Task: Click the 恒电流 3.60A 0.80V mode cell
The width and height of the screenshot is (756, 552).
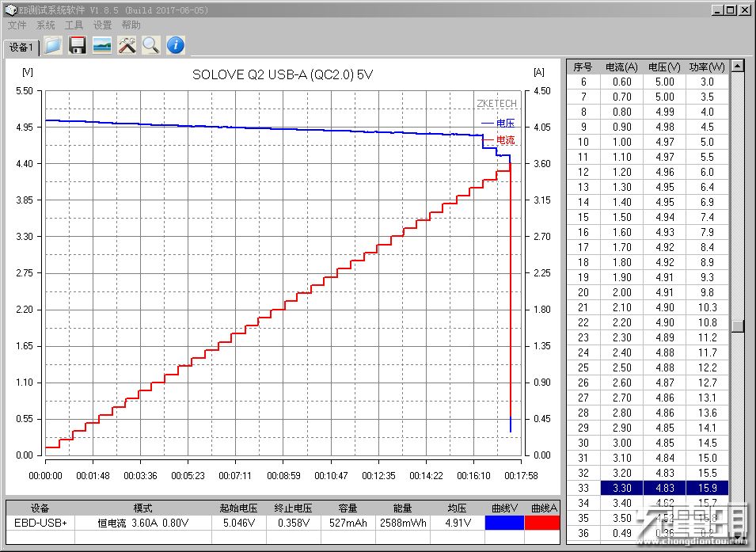Action: tap(143, 523)
